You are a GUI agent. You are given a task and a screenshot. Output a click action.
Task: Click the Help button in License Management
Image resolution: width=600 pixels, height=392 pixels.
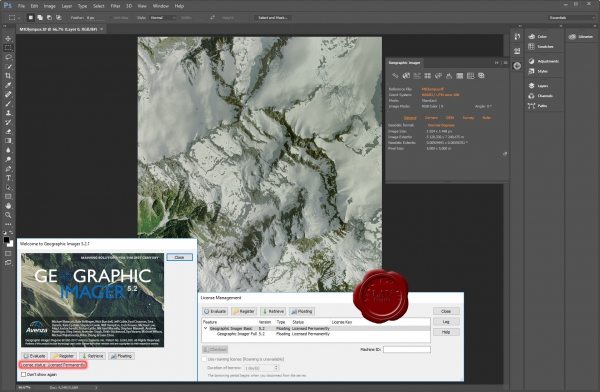446,332
